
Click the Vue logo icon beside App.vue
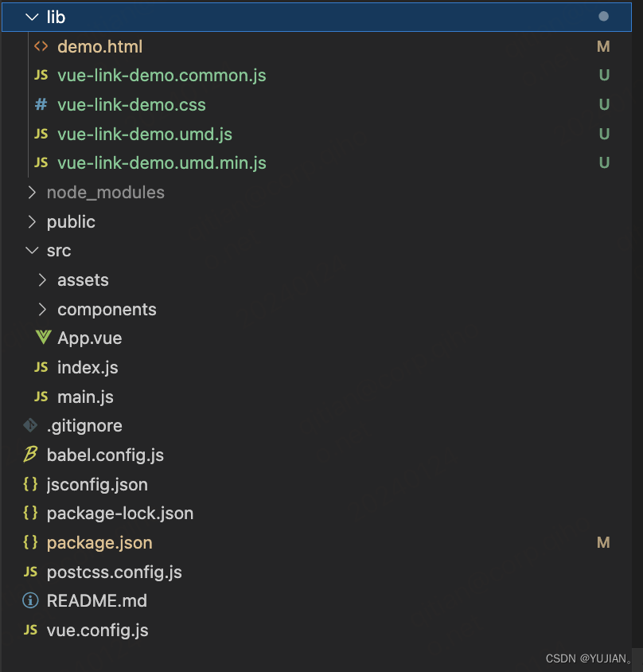43,338
